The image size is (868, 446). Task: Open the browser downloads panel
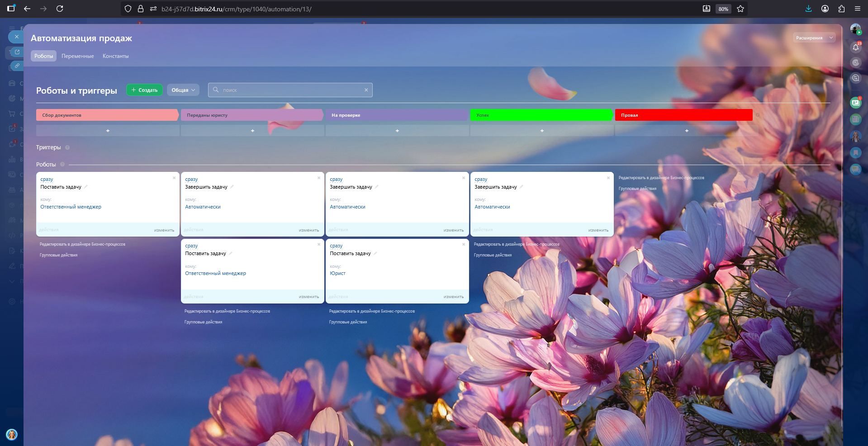point(809,9)
